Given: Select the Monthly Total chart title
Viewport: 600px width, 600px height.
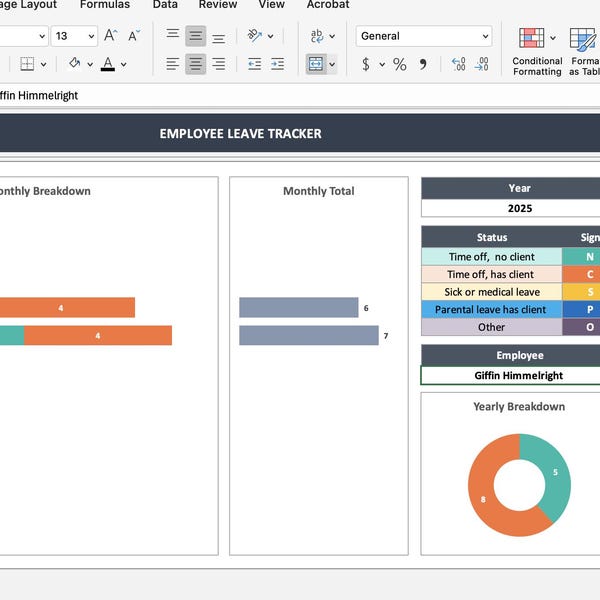Looking at the screenshot, I should click(x=319, y=191).
